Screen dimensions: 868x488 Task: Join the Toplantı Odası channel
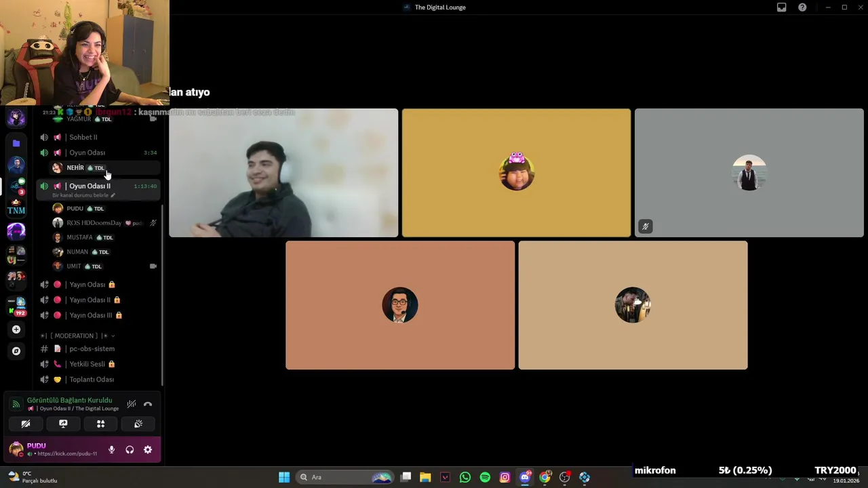tap(100, 380)
